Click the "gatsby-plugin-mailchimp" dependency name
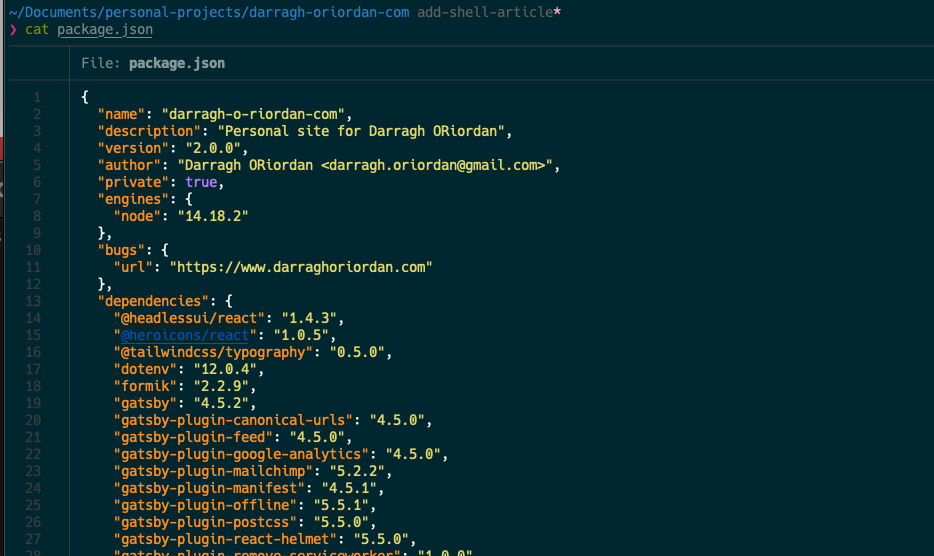Image resolution: width=934 pixels, height=556 pixels. pos(213,471)
